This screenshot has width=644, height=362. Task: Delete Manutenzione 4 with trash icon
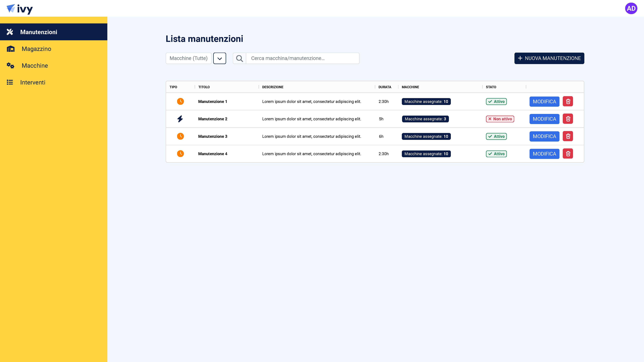pyautogui.click(x=568, y=154)
